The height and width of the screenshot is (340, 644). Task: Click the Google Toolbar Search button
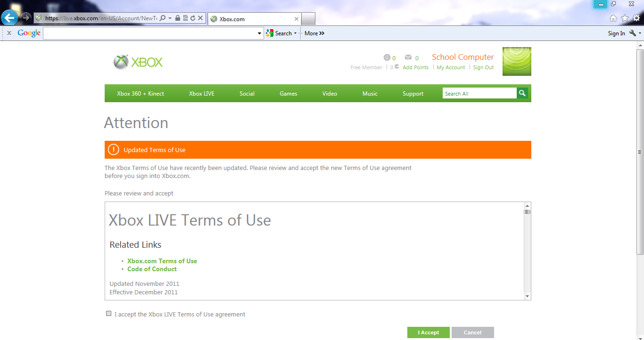[x=279, y=33]
